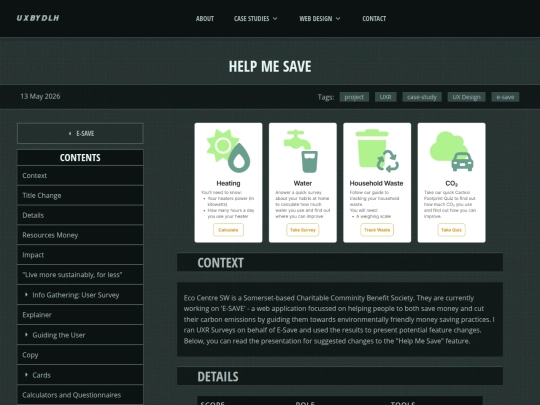Click the CONTENTS sidebar header
The width and height of the screenshot is (540, 405).
80,157
